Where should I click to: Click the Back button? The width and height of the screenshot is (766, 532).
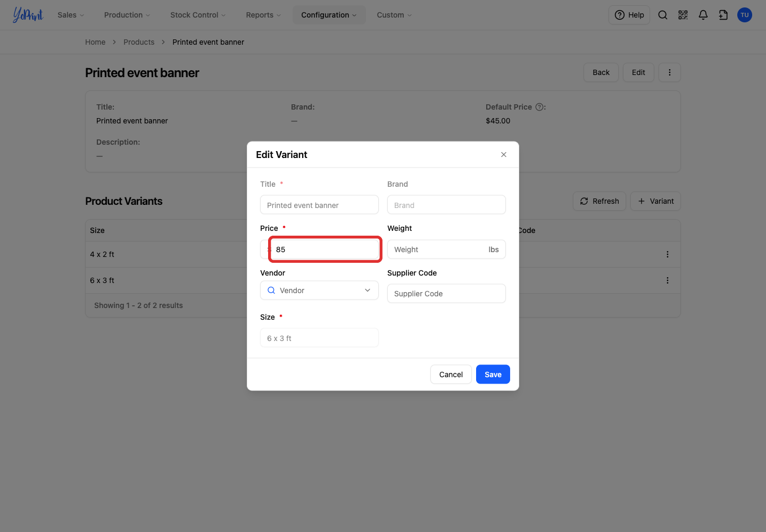coord(601,72)
